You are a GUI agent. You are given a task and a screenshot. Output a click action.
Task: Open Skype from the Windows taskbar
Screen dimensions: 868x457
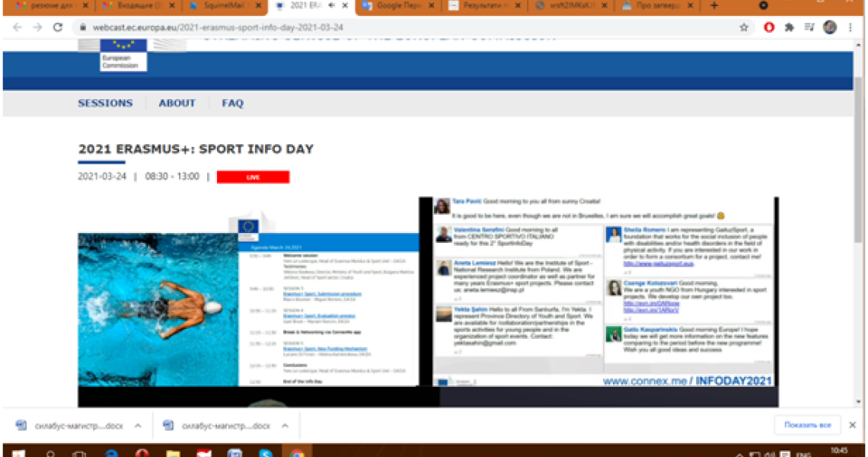point(266,452)
